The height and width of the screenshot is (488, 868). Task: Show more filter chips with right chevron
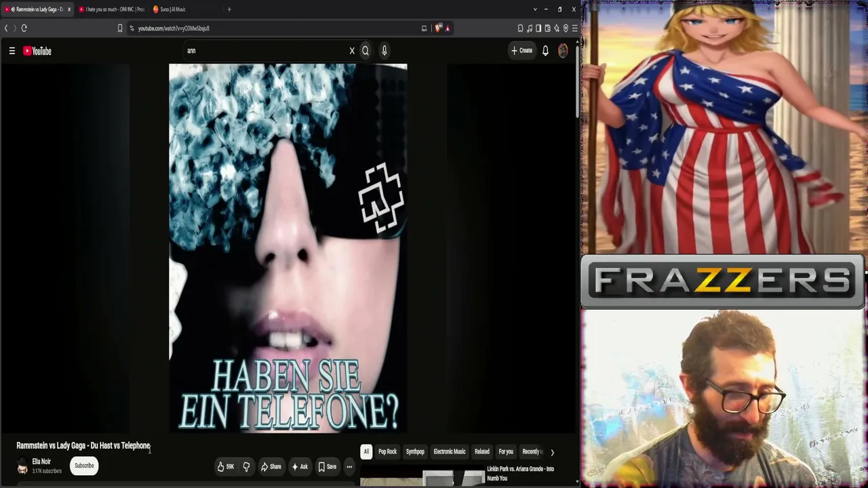[x=552, y=452]
